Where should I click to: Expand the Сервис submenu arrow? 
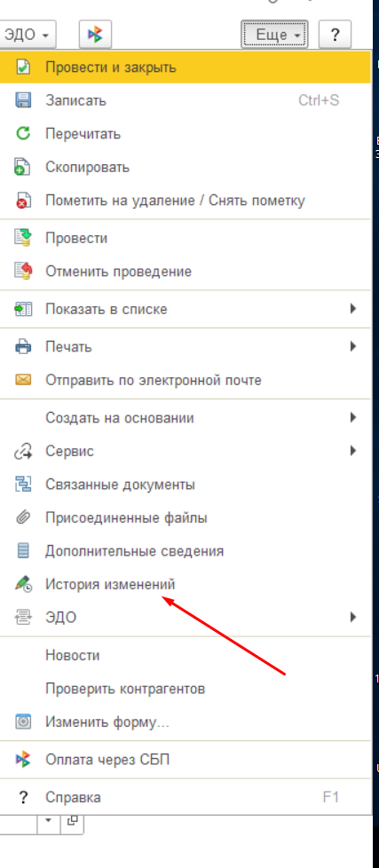[353, 451]
